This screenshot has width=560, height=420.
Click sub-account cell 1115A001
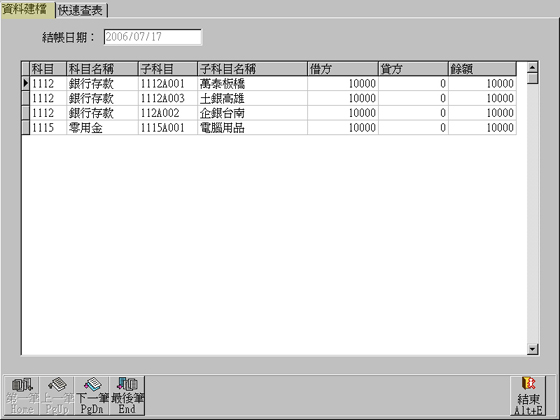tap(168, 128)
